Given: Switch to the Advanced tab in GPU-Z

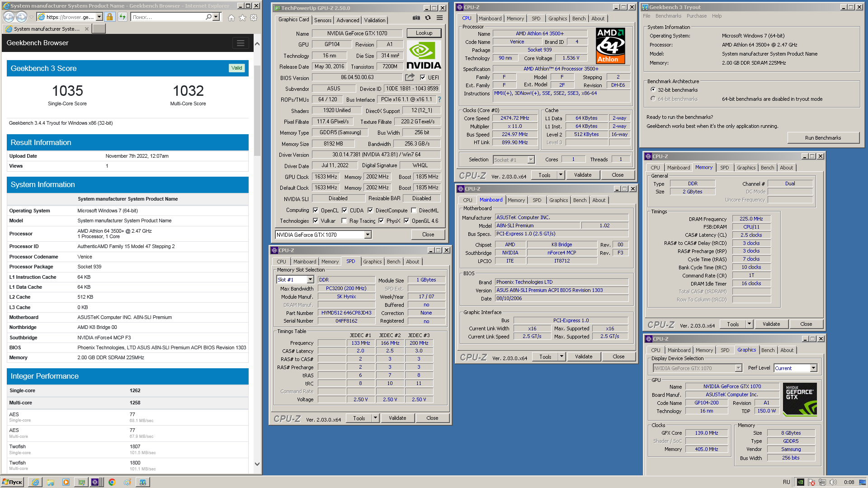Looking at the screenshot, I should (348, 20).
